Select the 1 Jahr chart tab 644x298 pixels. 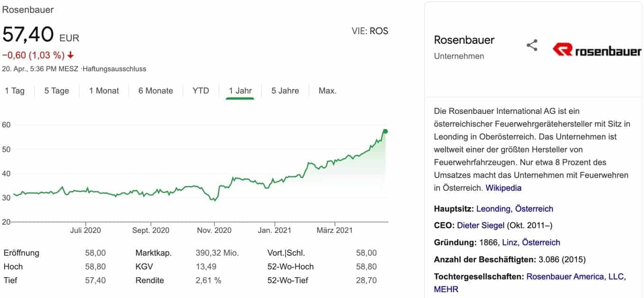tap(240, 91)
